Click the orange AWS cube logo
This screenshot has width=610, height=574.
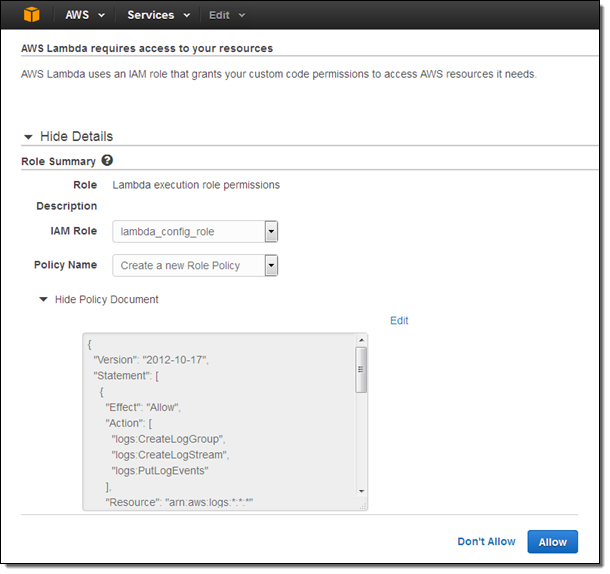[x=33, y=15]
